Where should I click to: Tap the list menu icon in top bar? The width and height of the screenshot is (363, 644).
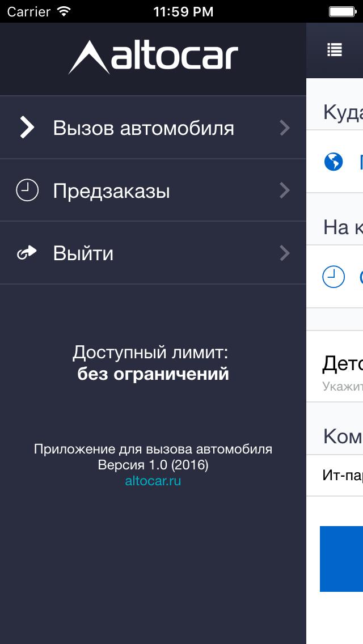335,50
